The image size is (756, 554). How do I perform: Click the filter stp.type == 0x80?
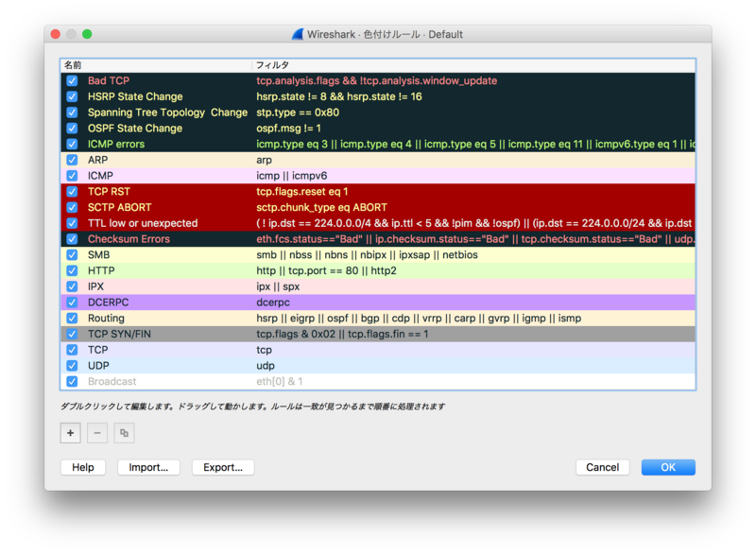[298, 113]
